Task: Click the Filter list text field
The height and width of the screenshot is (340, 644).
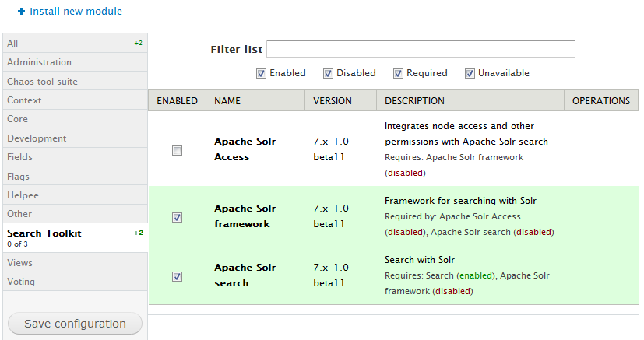Action: [421, 49]
